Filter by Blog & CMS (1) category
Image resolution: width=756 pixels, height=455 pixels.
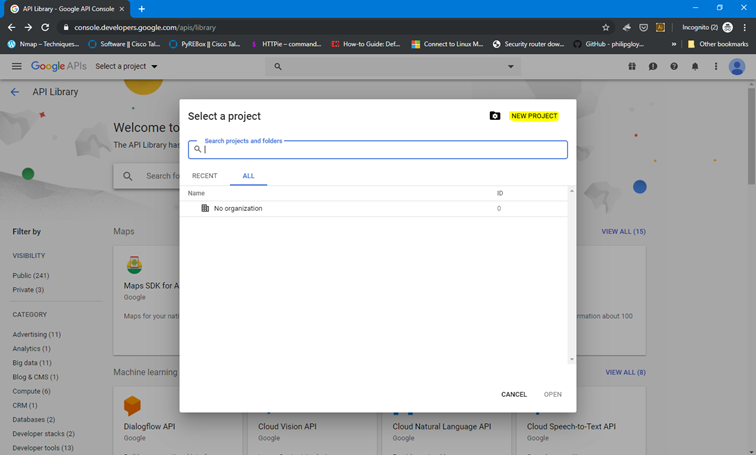(35, 377)
